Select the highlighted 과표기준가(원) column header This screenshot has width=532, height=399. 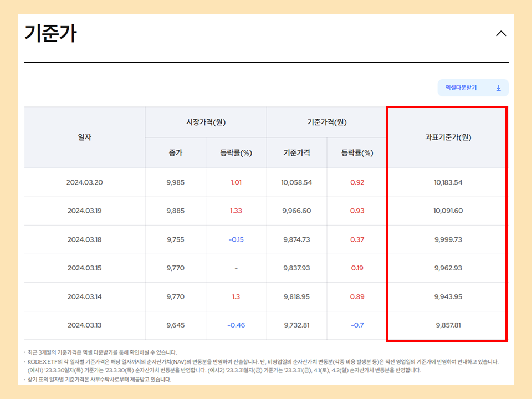pos(447,137)
